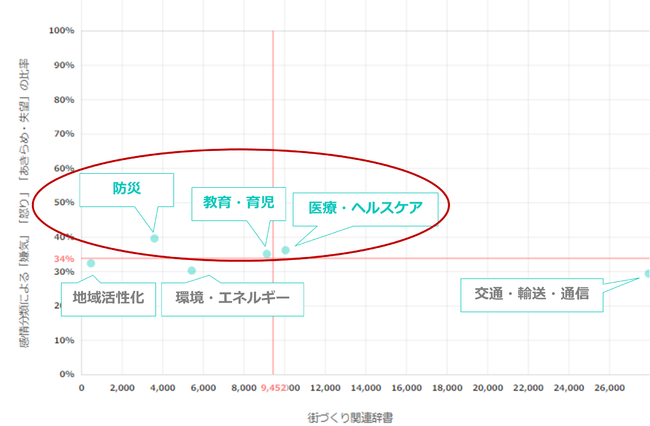Select the 環境・エネルギー callout label
Viewport: 650px width, 426px height.
pos(231,298)
